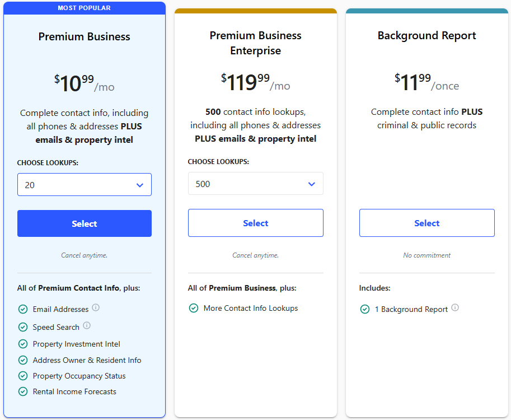Select the Background Report option
This screenshot has height=420, width=511.
427,223
